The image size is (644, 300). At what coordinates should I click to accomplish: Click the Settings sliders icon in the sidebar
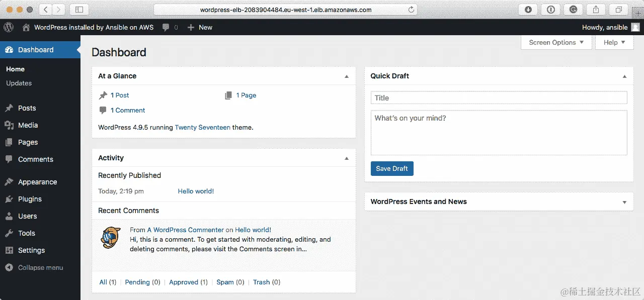[9, 250]
